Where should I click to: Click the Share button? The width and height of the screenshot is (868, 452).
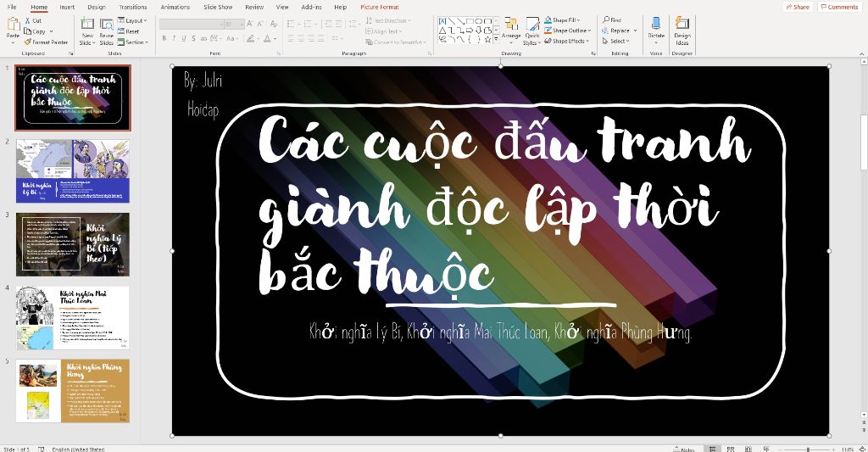pyautogui.click(x=798, y=7)
